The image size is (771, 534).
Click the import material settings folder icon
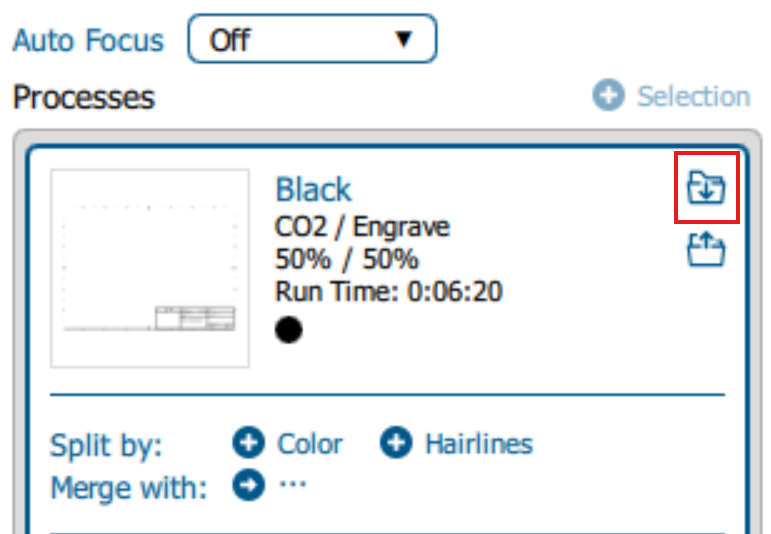[x=706, y=187]
